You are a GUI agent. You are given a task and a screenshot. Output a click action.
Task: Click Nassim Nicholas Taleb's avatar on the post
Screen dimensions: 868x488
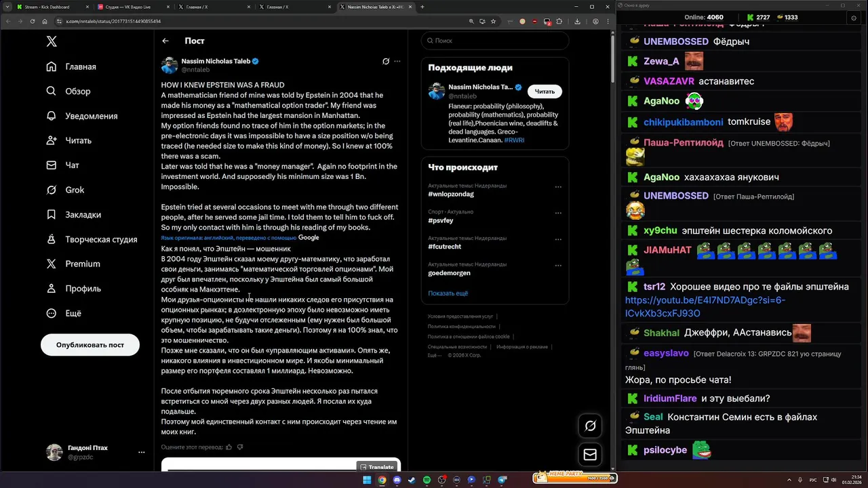(x=170, y=65)
